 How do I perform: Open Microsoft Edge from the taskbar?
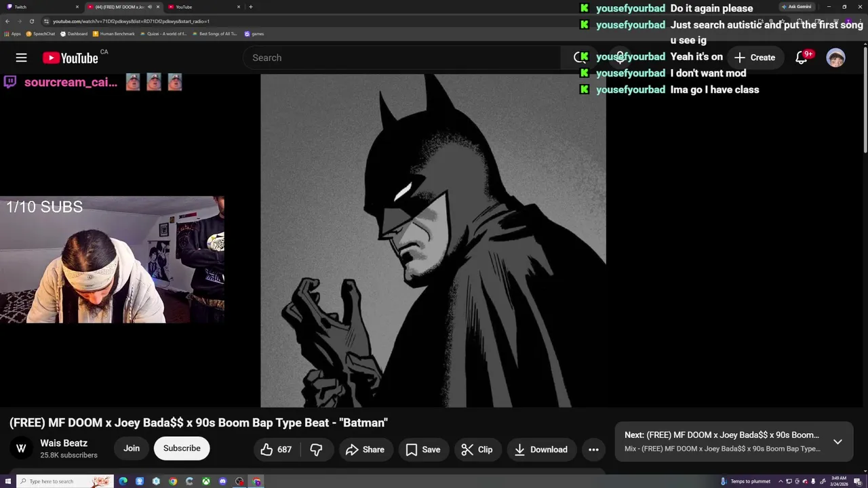[x=123, y=481]
